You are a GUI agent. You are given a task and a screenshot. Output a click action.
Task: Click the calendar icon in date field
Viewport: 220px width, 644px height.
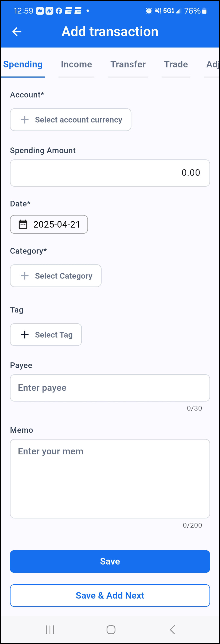[x=23, y=224]
